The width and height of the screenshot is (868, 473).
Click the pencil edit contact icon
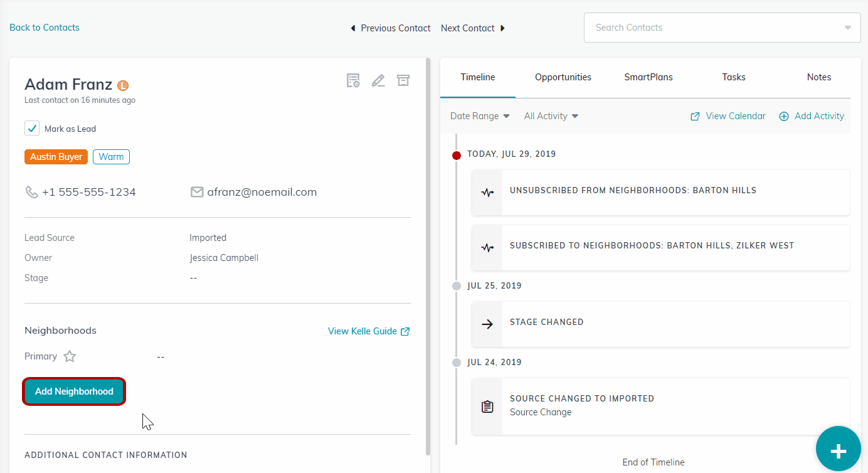[378, 80]
